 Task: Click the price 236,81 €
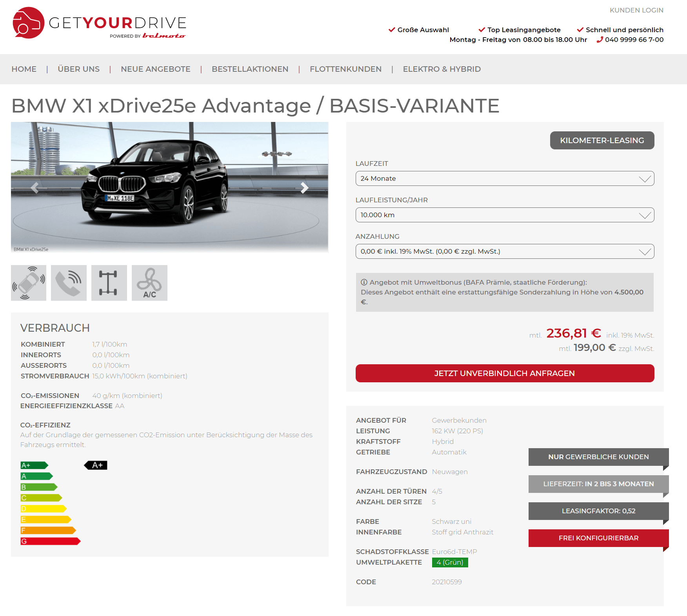pyautogui.click(x=574, y=333)
